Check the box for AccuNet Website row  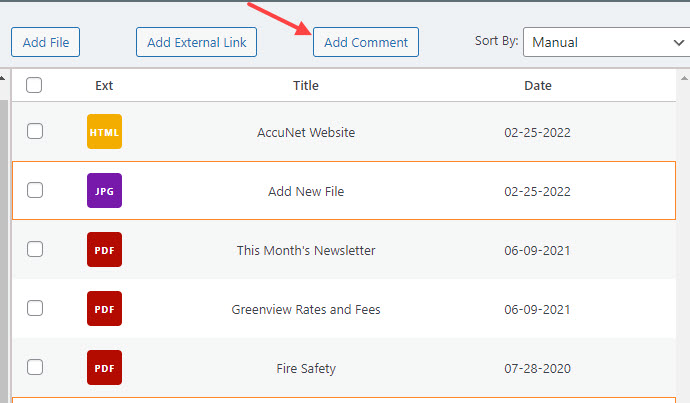pyautogui.click(x=35, y=131)
